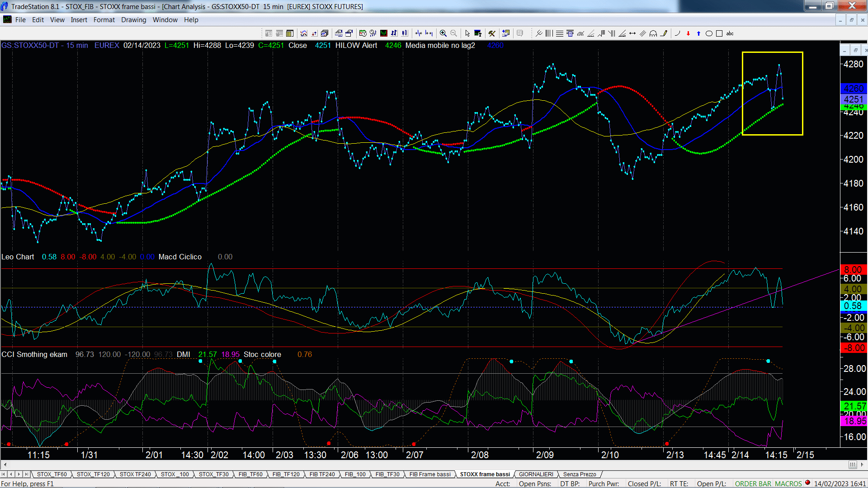
Task: Switch to the FIB Frame bassi tab
Action: coord(430,474)
